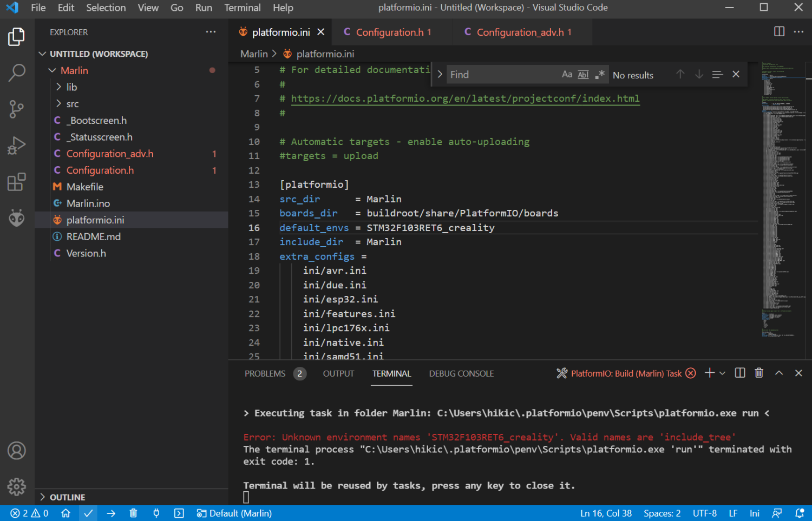Screen dimensions: 812x521
Task: Switch to the Configuration_adv.h tab
Action: pos(519,32)
